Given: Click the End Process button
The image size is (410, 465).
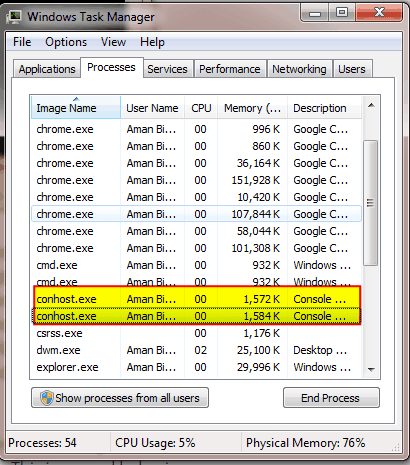Looking at the screenshot, I should click(331, 397).
